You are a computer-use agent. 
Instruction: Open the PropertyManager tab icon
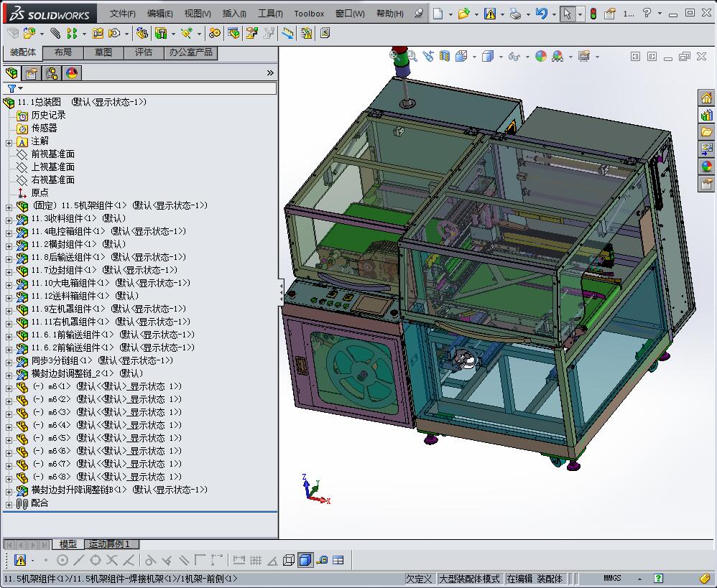pyautogui.click(x=31, y=73)
